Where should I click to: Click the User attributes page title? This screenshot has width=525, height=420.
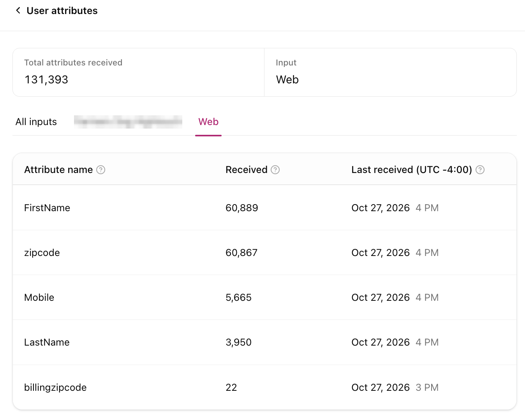pyautogui.click(x=62, y=11)
